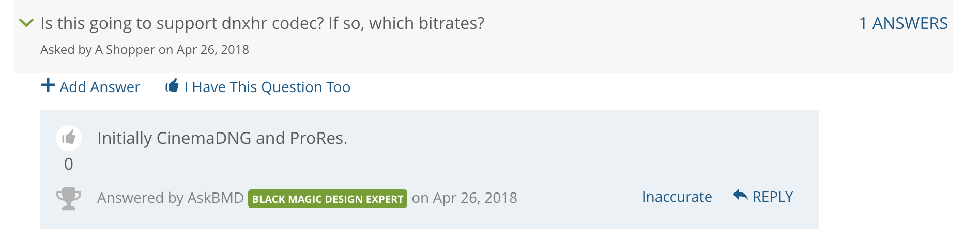Select the REPLY text button

tap(773, 197)
